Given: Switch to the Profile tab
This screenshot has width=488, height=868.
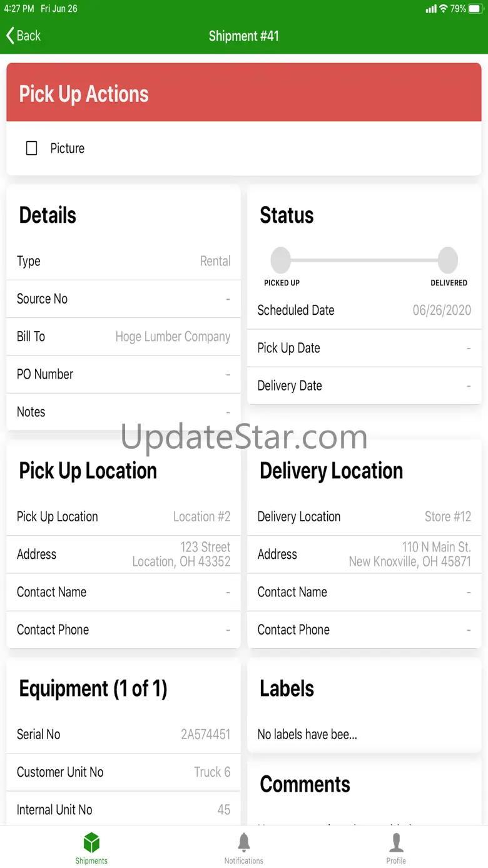Looking at the screenshot, I should 396,847.
